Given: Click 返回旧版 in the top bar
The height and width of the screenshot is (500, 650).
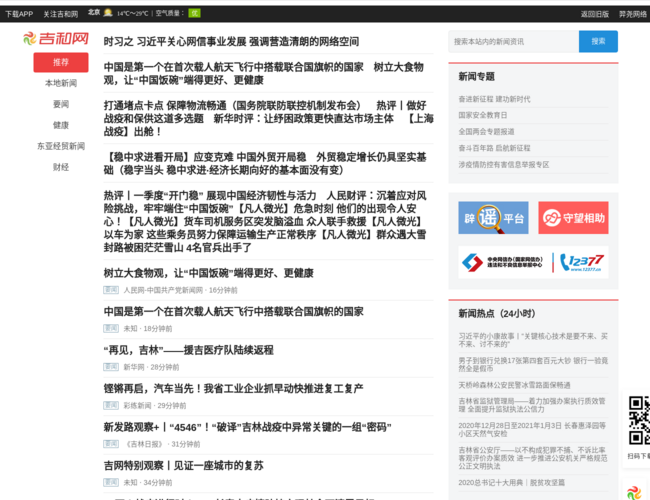Looking at the screenshot, I should 594,14.
